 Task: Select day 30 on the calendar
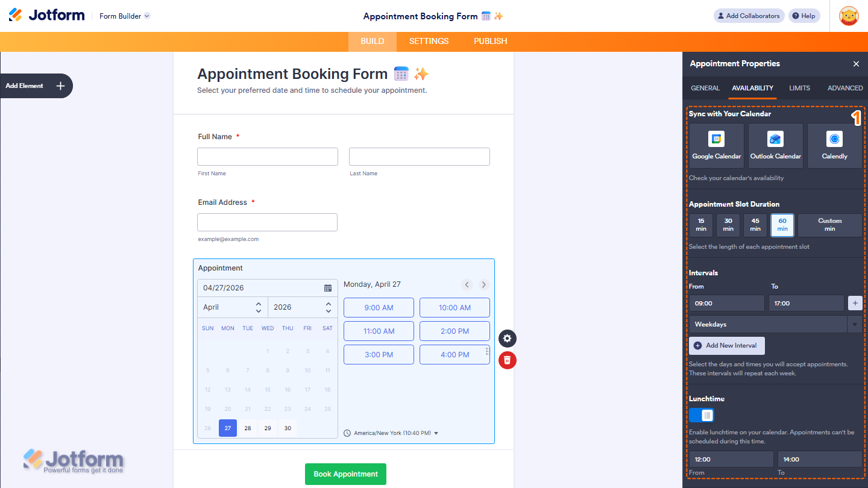tap(288, 428)
